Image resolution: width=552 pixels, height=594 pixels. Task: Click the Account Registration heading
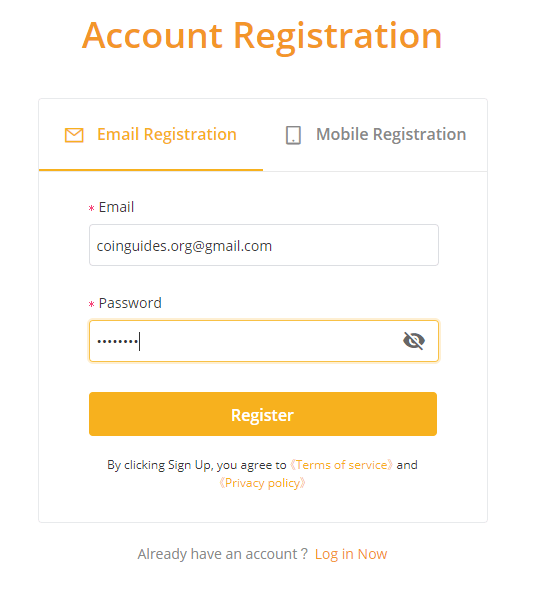tap(262, 36)
